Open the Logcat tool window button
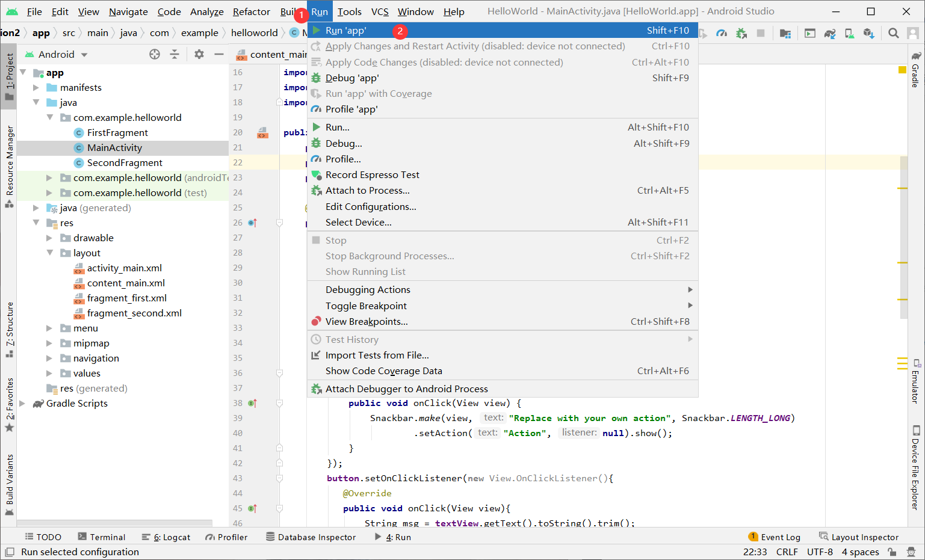The image size is (925, 560). point(166,537)
